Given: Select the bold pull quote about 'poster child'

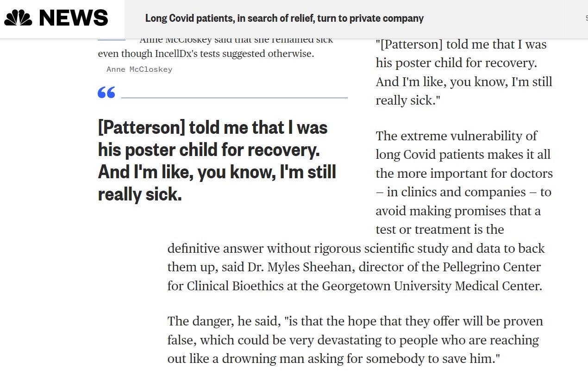Looking at the screenshot, I should coord(216,161).
